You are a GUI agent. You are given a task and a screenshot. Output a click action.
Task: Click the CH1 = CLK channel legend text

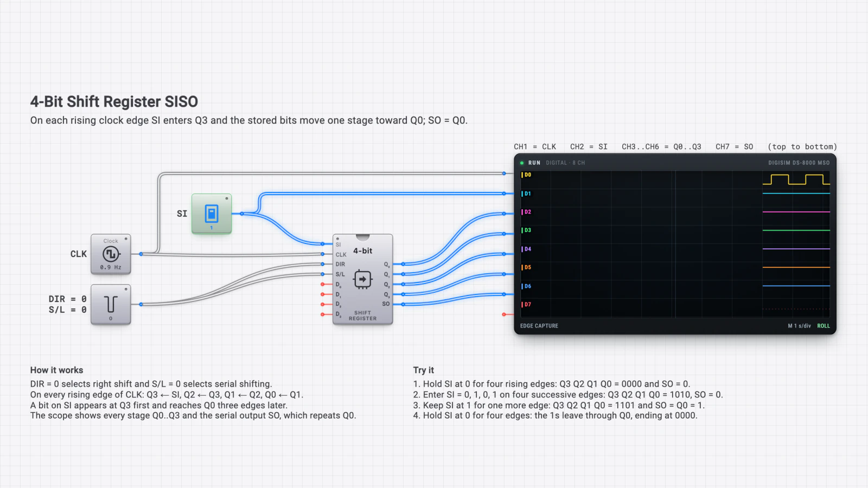point(535,146)
